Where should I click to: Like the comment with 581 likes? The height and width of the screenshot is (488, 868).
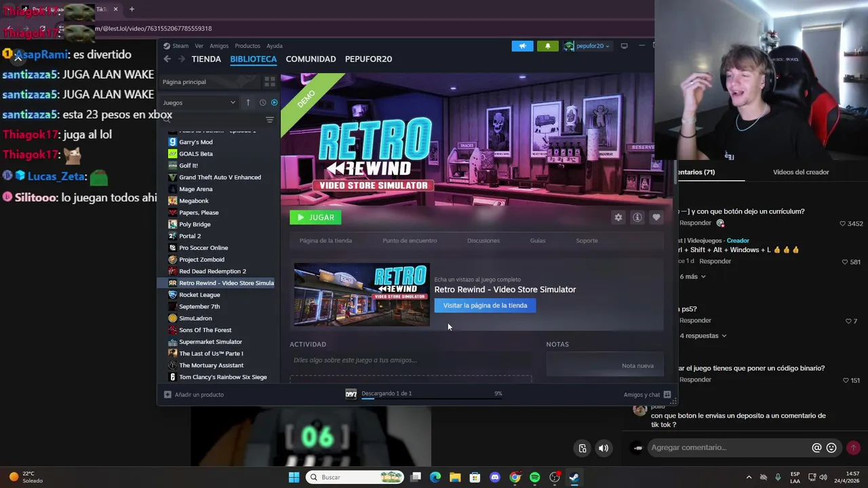click(845, 262)
